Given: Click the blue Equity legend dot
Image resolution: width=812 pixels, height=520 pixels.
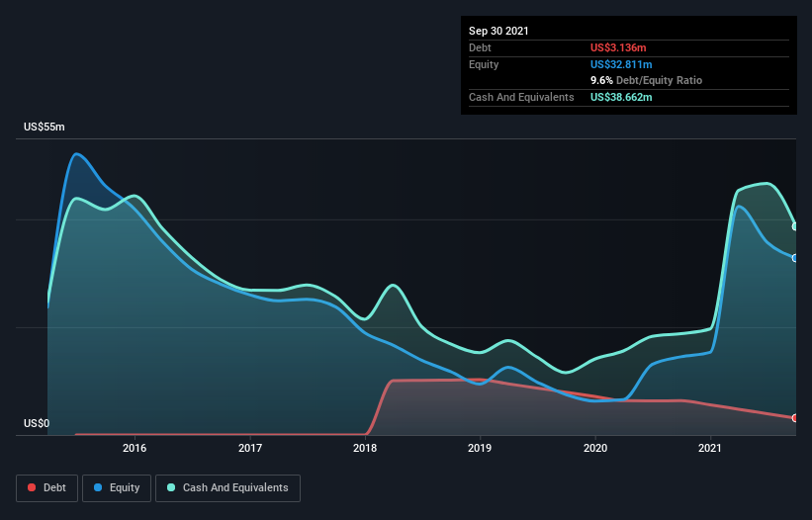Looking at the screenshot, I should [98, 487].
